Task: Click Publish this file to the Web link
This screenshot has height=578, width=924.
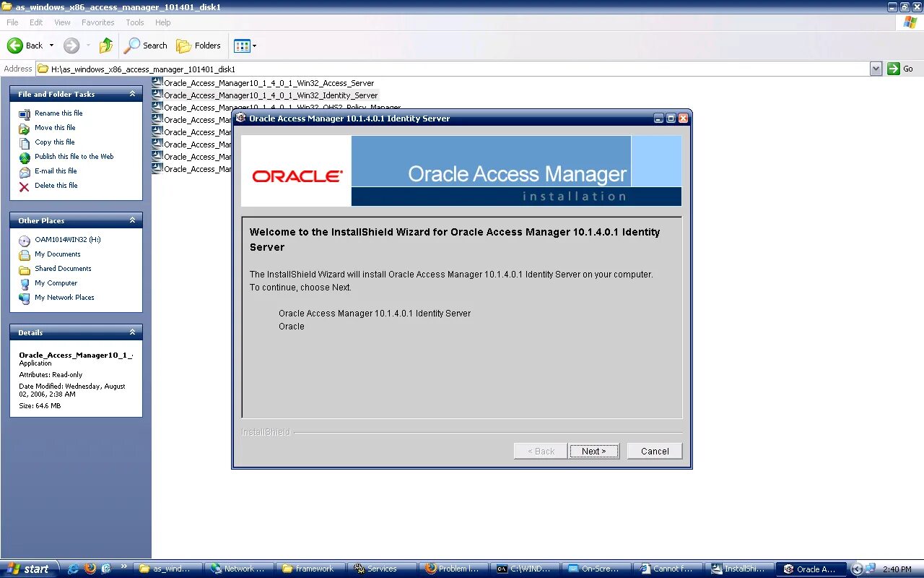Action: click(x=74, y=157)
